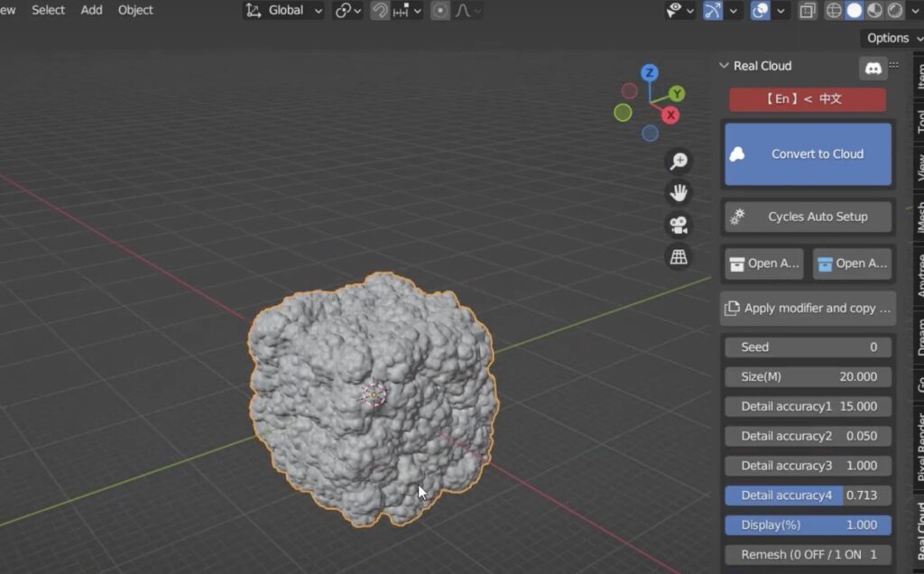Open the transform pivot point dropdown
Screen dimensions: 924x574
[347, 11]
